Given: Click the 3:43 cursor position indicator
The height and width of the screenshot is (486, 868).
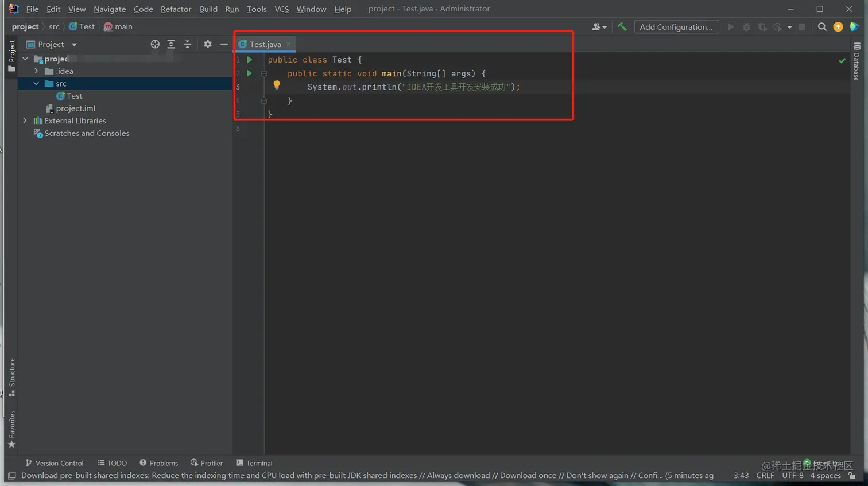Looking at the screenshot, I should [741, 476].
